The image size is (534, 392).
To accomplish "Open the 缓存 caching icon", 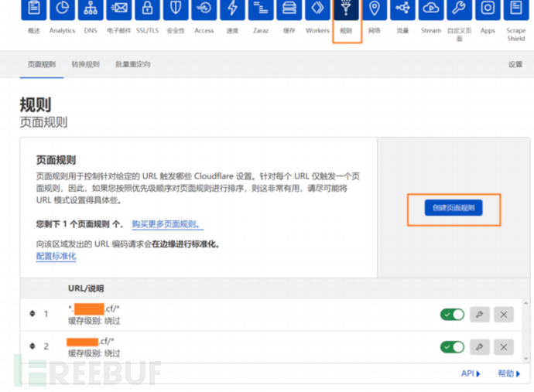I will tap(289, 9).
